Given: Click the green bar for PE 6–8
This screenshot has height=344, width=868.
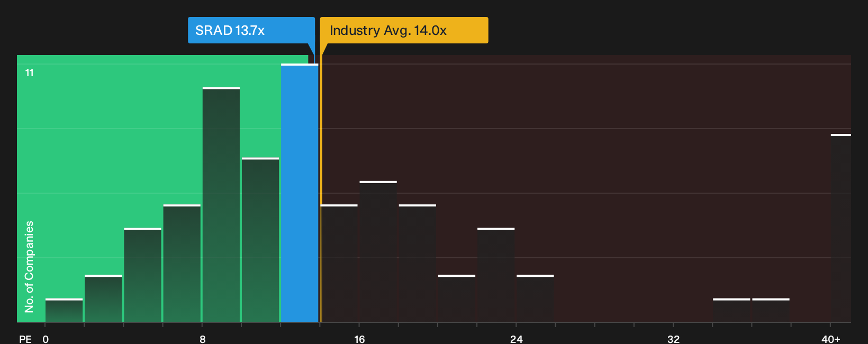Looking at the screenshot, I should [182, 263].
